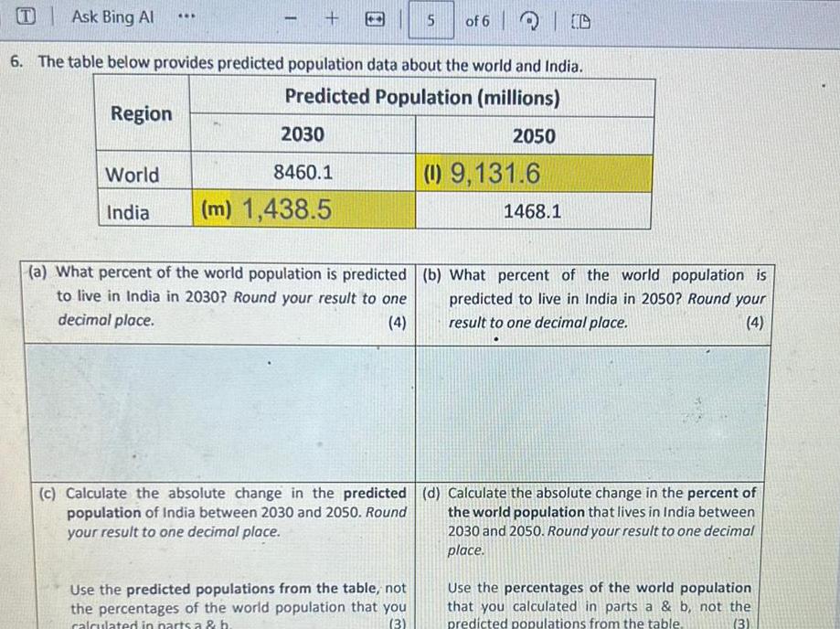Open the Ask Bing AI assistant
Screen dimensions: 840x629
(112, 17)
